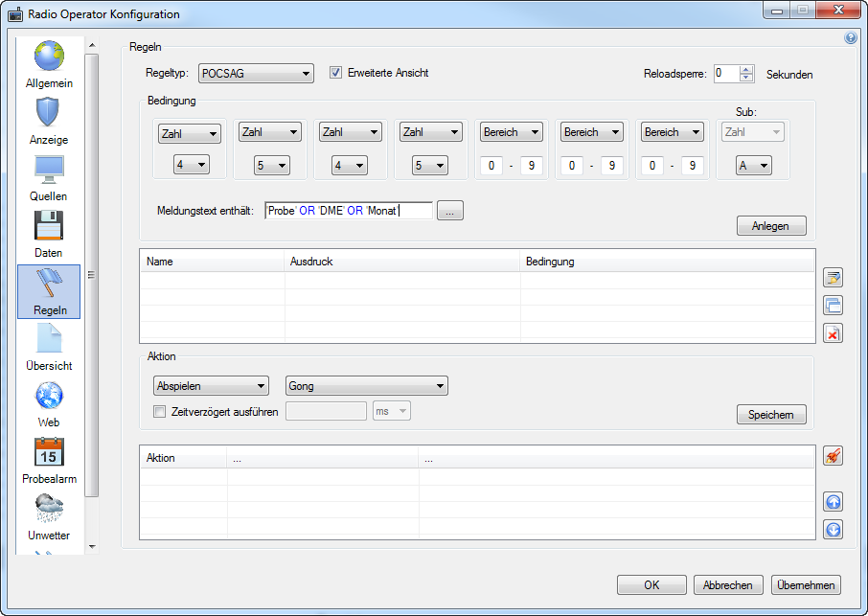Open the Übersicht document section
Image resolution: width=868 pixels, height=616 pixels.
click(x=49, y=348)
